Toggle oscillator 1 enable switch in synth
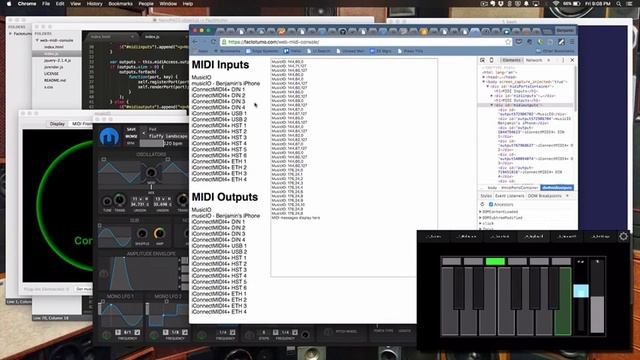This screenshot has width=640, height=360. 104,159
